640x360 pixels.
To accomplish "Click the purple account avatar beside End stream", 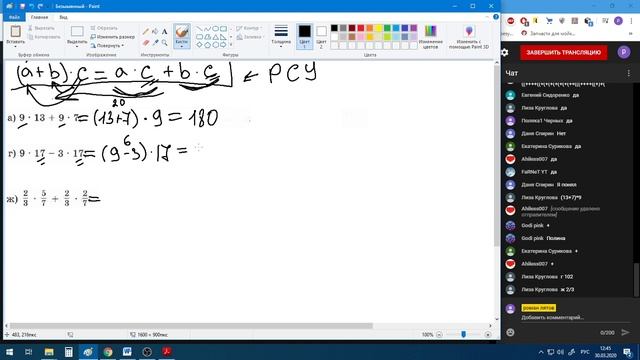I will [x=623, y=52].
